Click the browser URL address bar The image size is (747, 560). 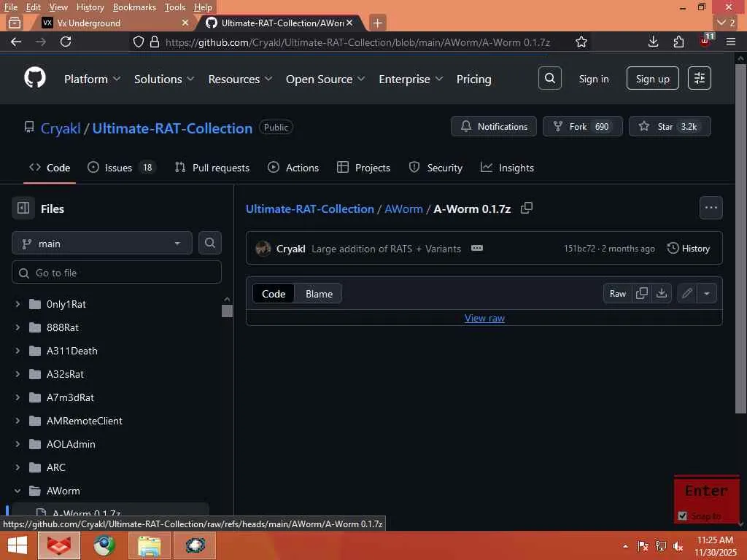tap(357, 42)
